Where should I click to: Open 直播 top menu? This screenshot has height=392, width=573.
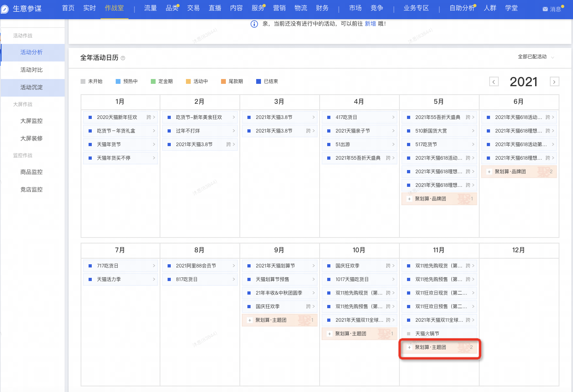215,8
